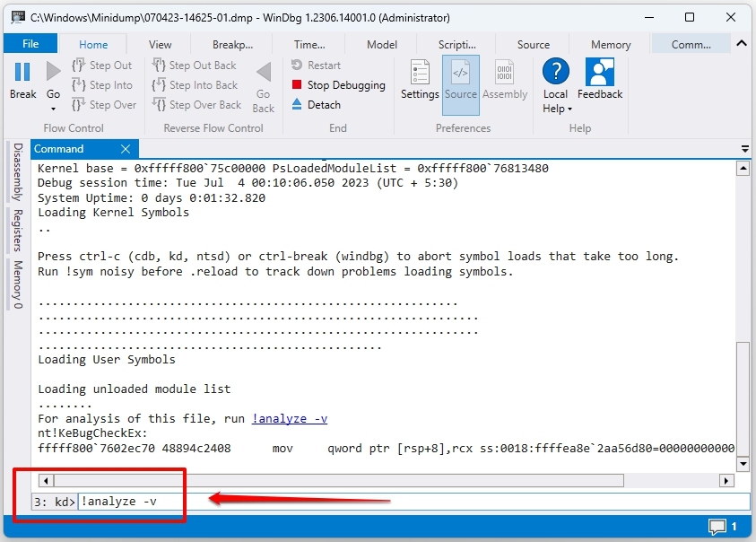
Task: Open the Settings preferences icon
Action: (420, 72)
